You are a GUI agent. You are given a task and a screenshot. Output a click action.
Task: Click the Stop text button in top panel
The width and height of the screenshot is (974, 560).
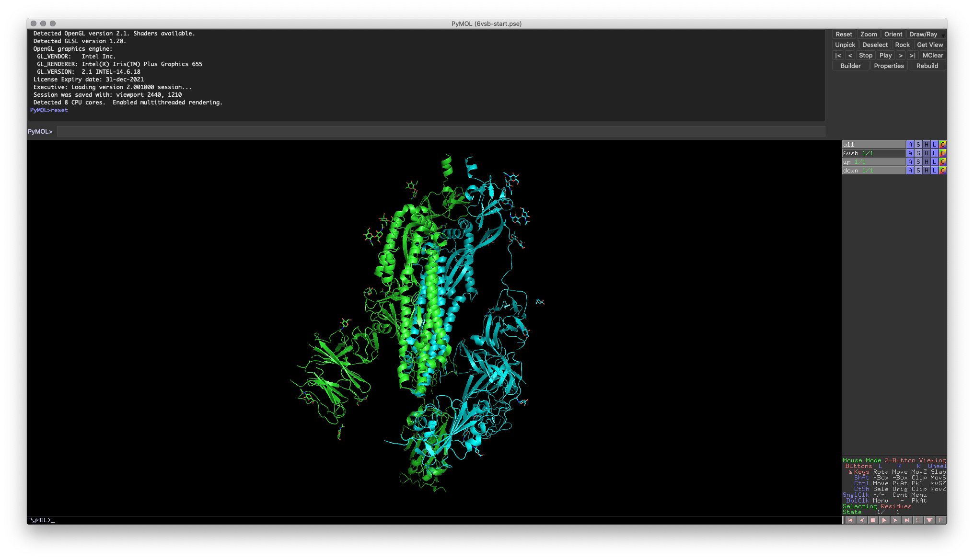(x=866, y=56)
